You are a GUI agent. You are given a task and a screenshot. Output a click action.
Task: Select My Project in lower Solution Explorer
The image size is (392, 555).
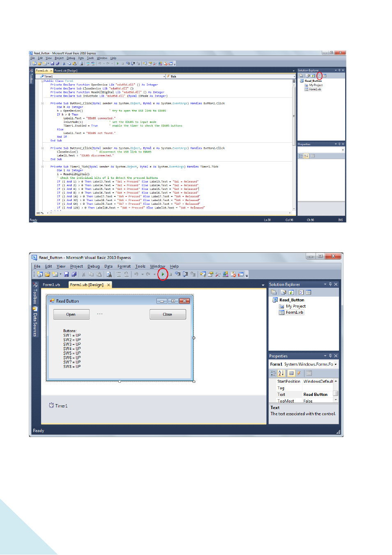pyautogui.click(x=293, y=306)
